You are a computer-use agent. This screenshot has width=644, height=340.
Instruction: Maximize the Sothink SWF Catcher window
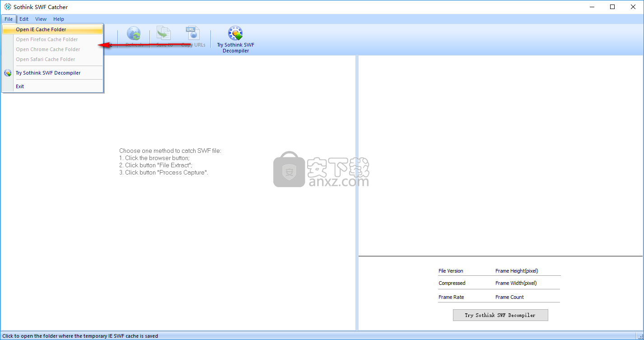coord(612,7)
